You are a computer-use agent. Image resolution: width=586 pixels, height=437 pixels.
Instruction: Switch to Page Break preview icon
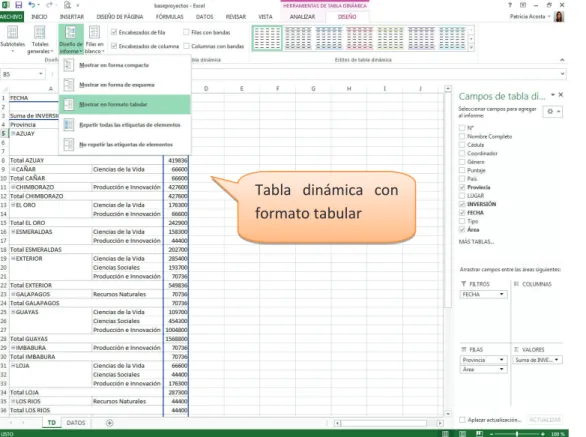click(x=479, y=434)
